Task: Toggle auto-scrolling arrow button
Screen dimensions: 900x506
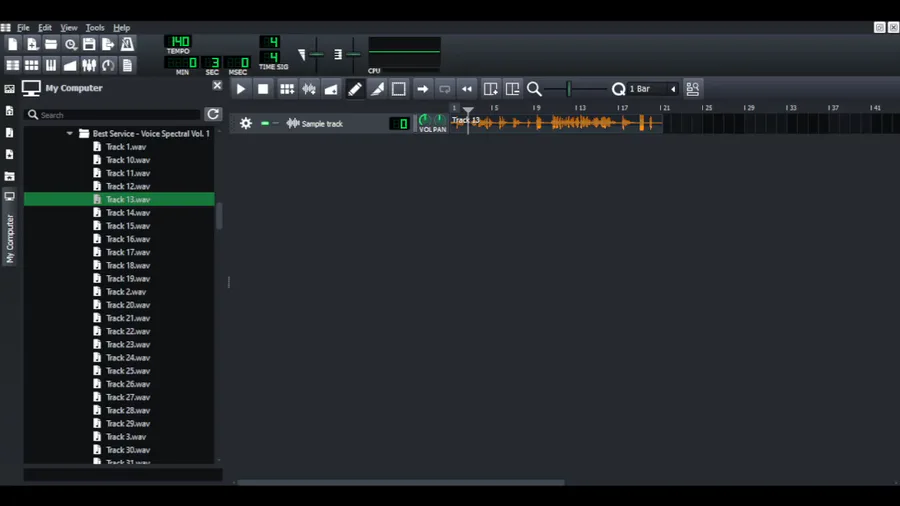Action: click(x=422, y=89)
